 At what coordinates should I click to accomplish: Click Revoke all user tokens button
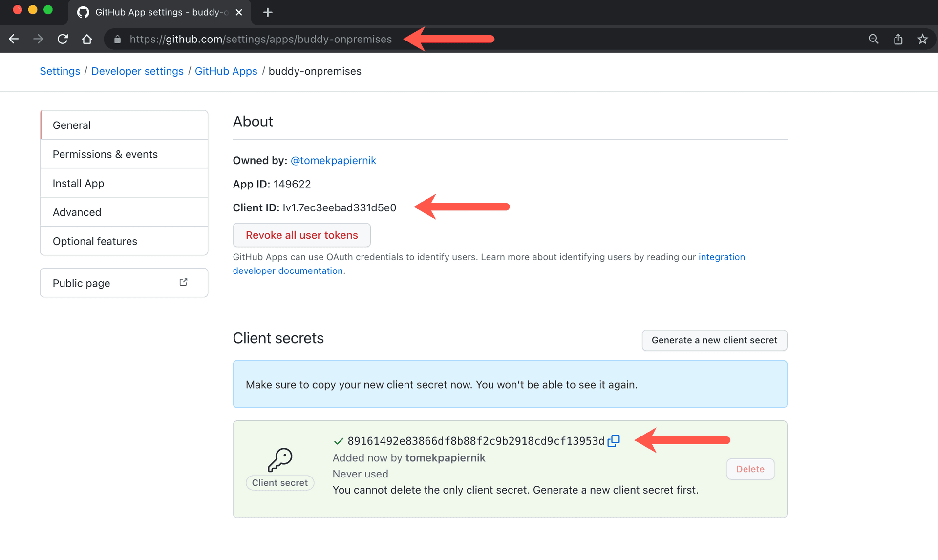coord(301,235)
